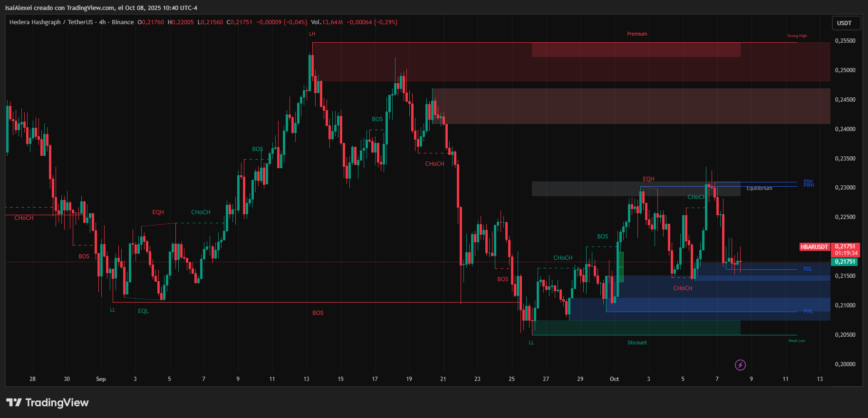
Task: Select the Discount zone label
Action: [x=637, y=342]
